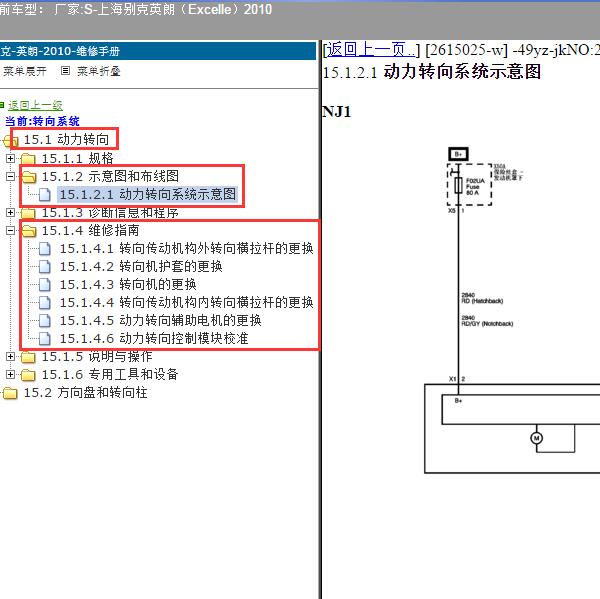Viewport: 600px width, 599px height.
Task: Click 返回上一级 link
Action: click(x=35, y=105)
